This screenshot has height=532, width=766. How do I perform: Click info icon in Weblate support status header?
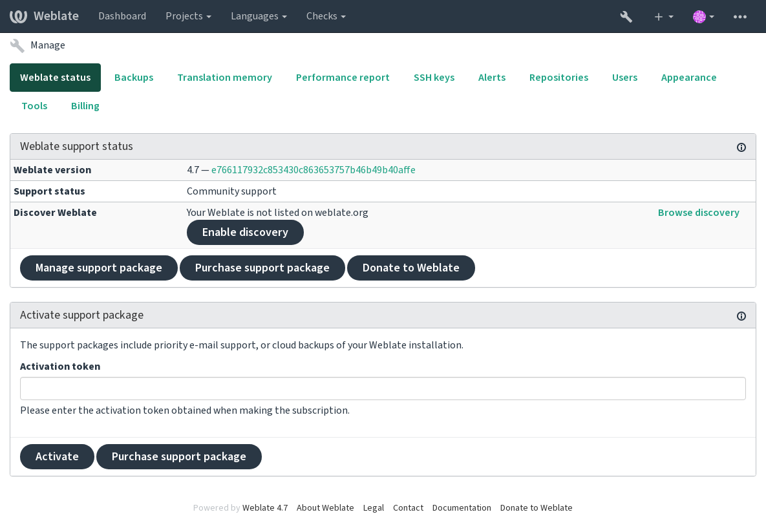click(741, 147)
